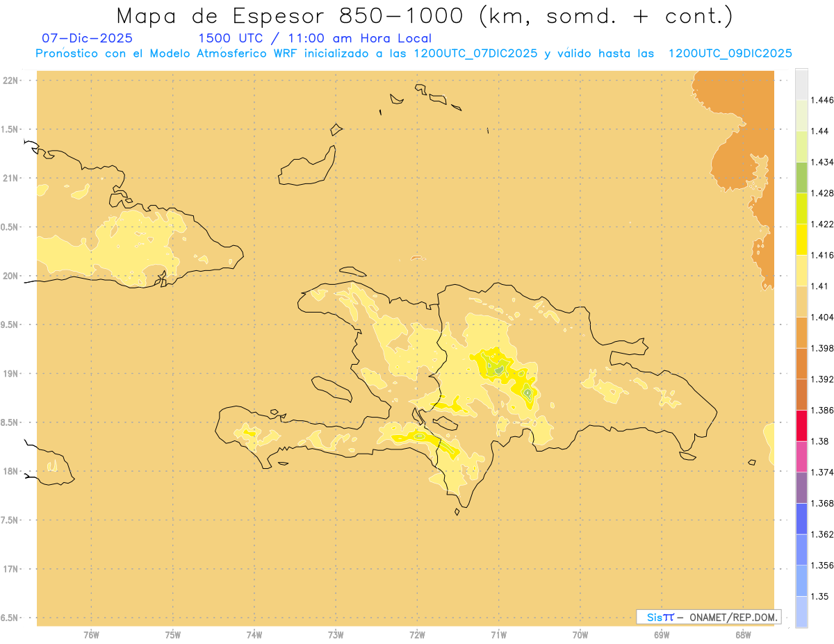834x644 pixels.
Task: Click the '22N' latitude label
Action: pyautogui.click(x=10, y=81)
